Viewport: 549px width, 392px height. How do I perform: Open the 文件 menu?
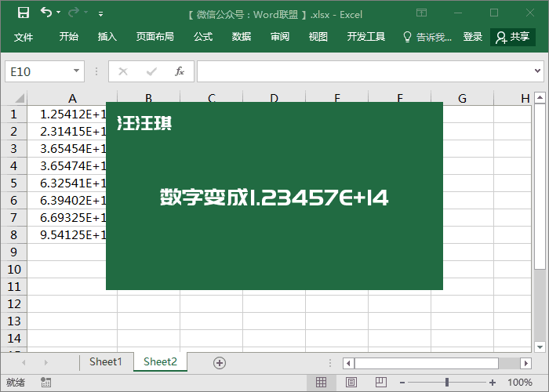pyautogui.click(x=24, y=37)
